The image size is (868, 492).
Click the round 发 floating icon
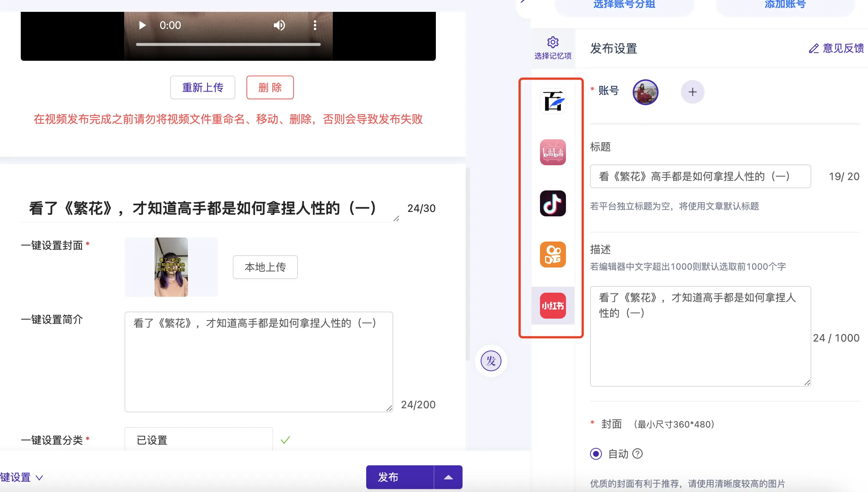click(x=491, y=361)
